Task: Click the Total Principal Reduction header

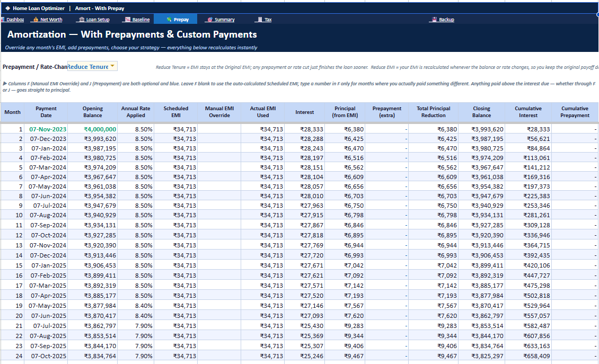Action: click(433, 112)
